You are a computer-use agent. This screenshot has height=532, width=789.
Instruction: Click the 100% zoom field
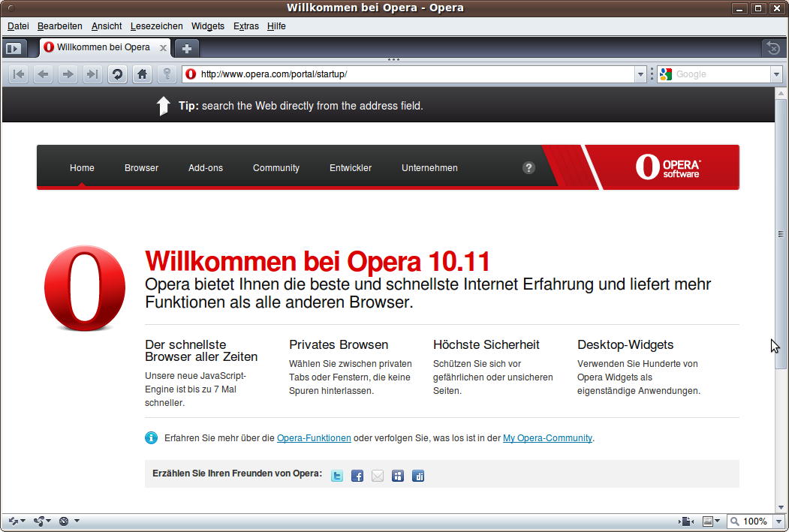click(x=749, y=521)
